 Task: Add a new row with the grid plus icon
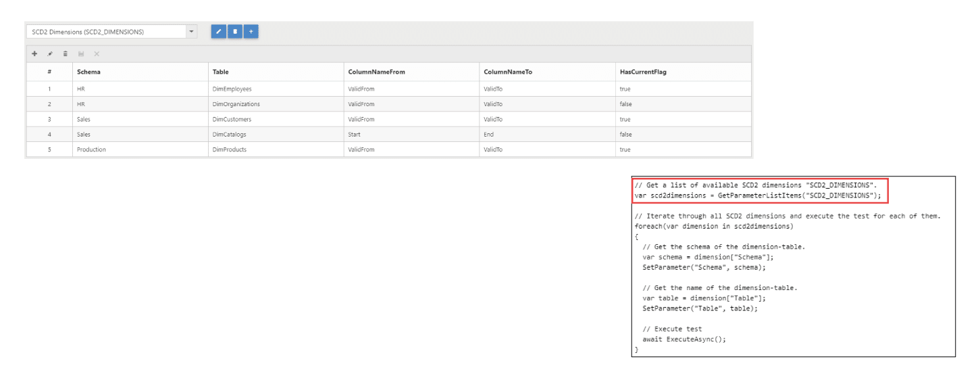pyautogui.click(x=34, y=54)
